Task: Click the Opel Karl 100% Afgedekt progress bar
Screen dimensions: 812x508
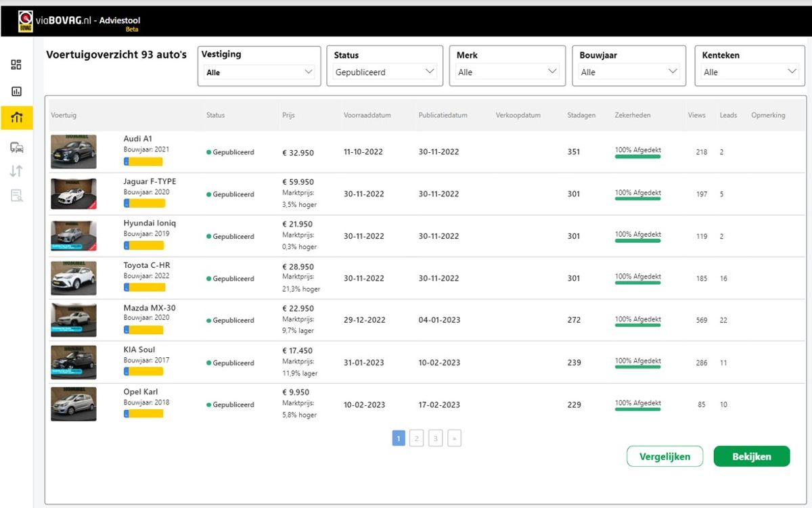Action: pos(637,409)
